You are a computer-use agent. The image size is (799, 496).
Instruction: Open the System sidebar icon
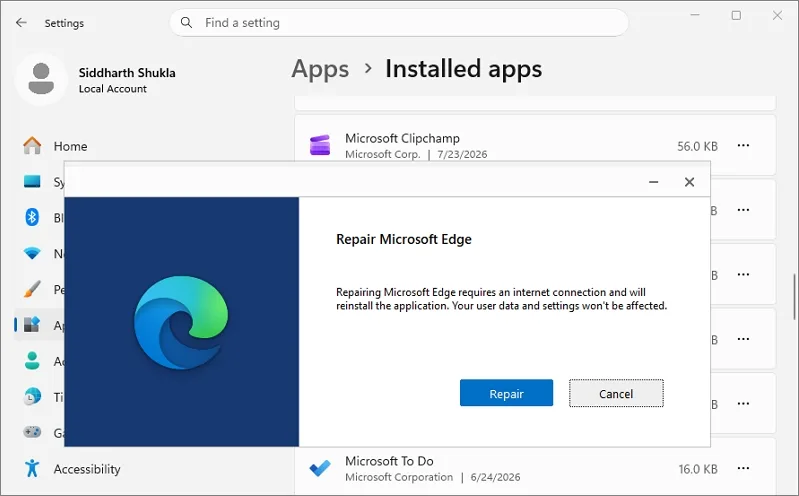32,181
